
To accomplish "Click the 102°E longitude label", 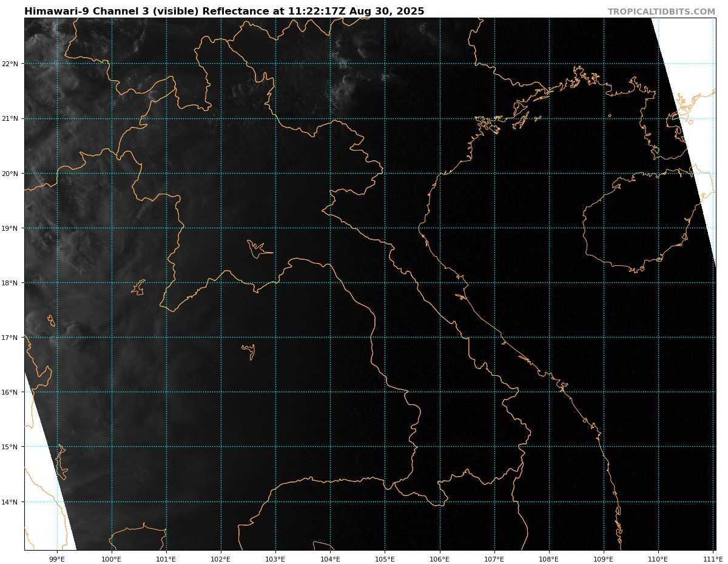I will 221,559.
